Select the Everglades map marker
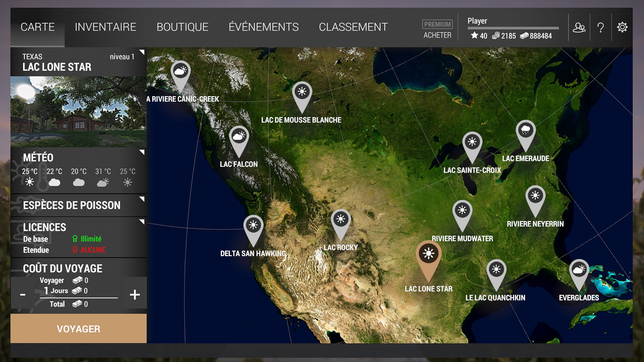The height and width of the screenshot is (362, 644). pyautogui.click(x=579, y=275)
